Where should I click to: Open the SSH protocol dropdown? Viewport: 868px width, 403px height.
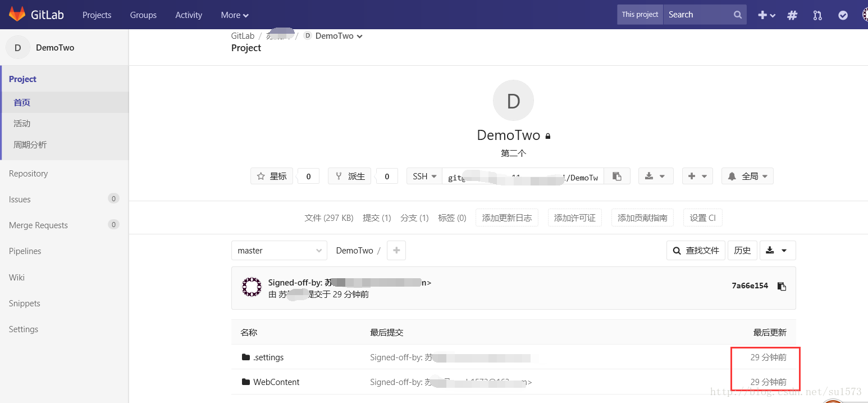tap(424, 176)
